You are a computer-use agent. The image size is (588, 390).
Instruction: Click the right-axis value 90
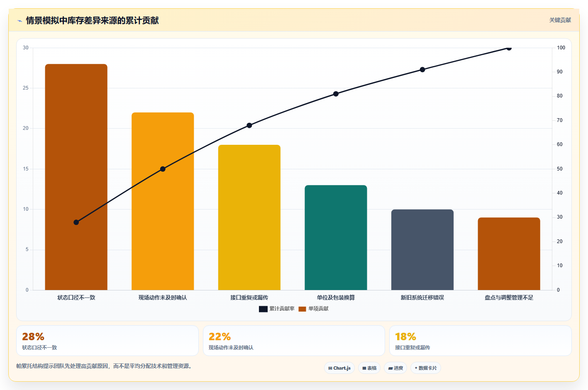coord(559,72)
